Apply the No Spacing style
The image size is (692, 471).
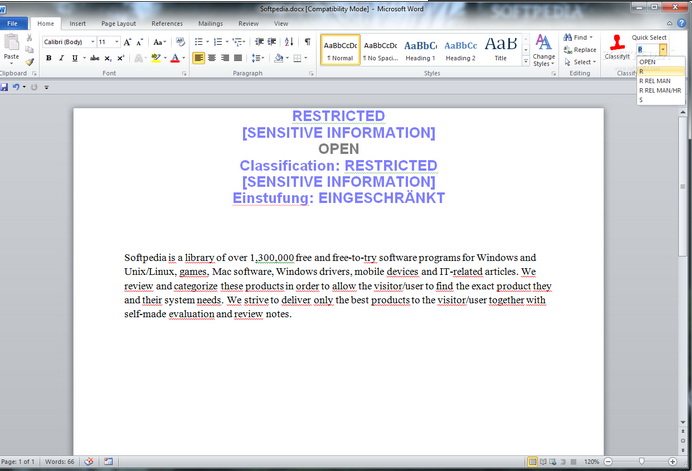(x=380, y=50)
